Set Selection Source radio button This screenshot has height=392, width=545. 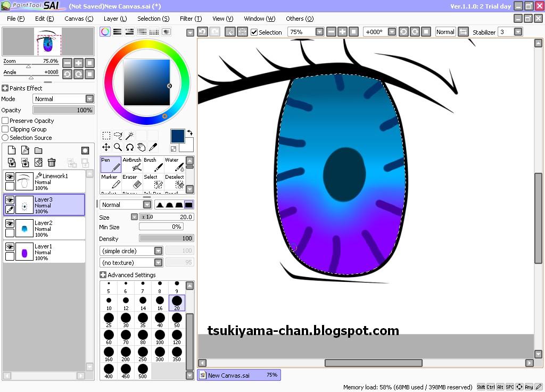5,138
